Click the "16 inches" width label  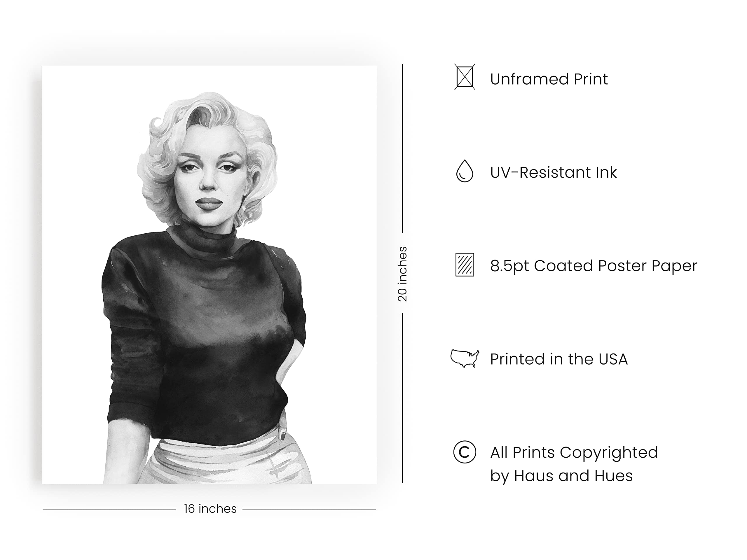210,509
